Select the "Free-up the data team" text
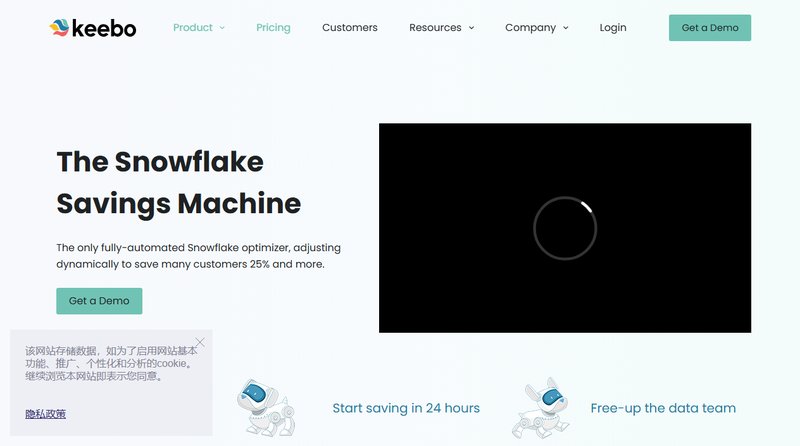800x446 pixels. [x=663, y=408]
